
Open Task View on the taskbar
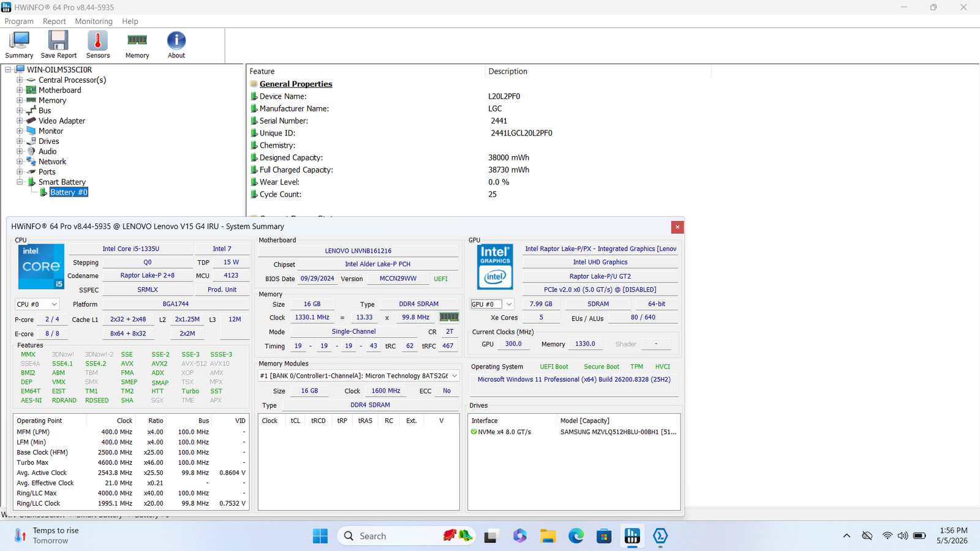[x=491, y=536]
